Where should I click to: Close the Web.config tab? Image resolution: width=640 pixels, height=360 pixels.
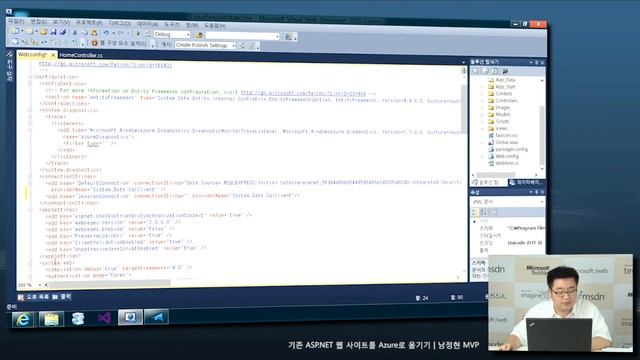coord(53,55)
